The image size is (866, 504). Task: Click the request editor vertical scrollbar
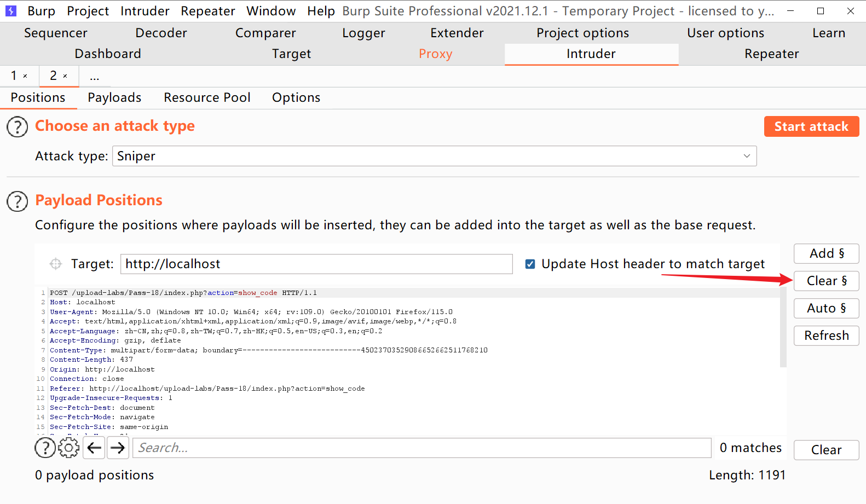pos(783,327)
